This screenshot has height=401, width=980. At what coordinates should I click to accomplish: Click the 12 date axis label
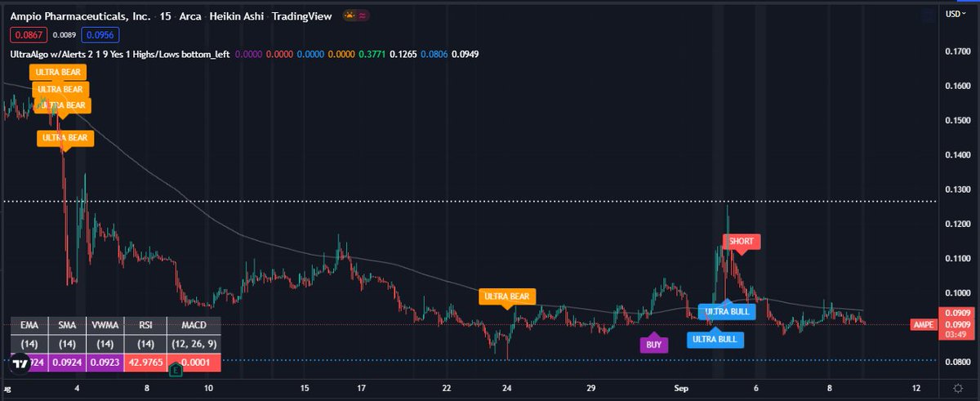tap(916, 389)
